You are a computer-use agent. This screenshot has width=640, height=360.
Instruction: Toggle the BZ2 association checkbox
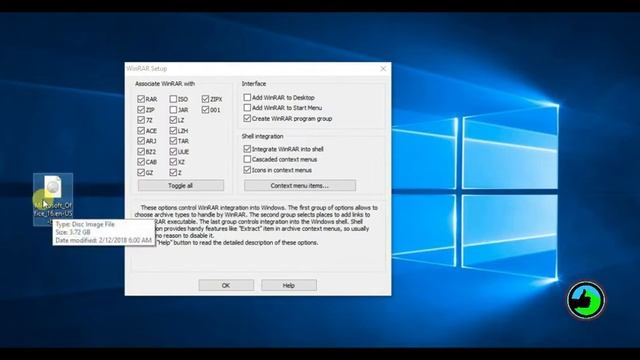coord(141,151)
